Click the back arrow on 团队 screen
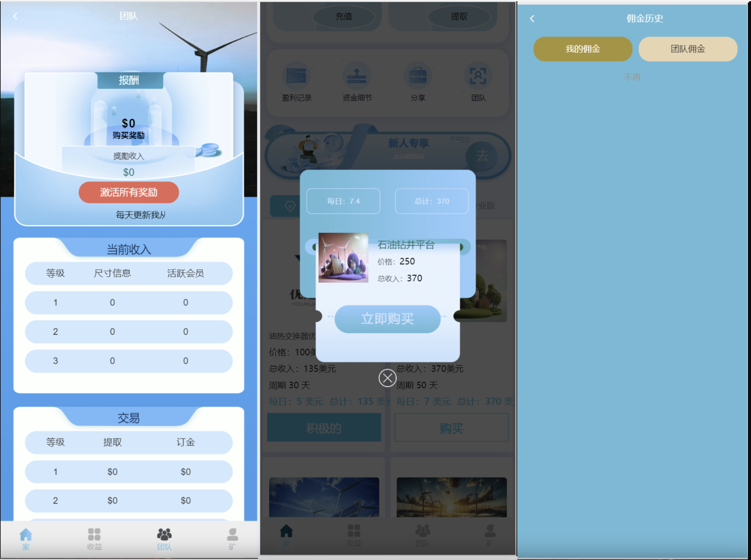The width and height of the screenshot is (751, 560). click(15, 16)
